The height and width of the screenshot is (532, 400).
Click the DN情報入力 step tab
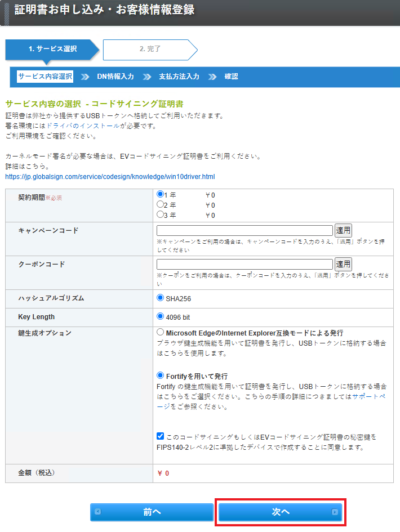(115, 77)
